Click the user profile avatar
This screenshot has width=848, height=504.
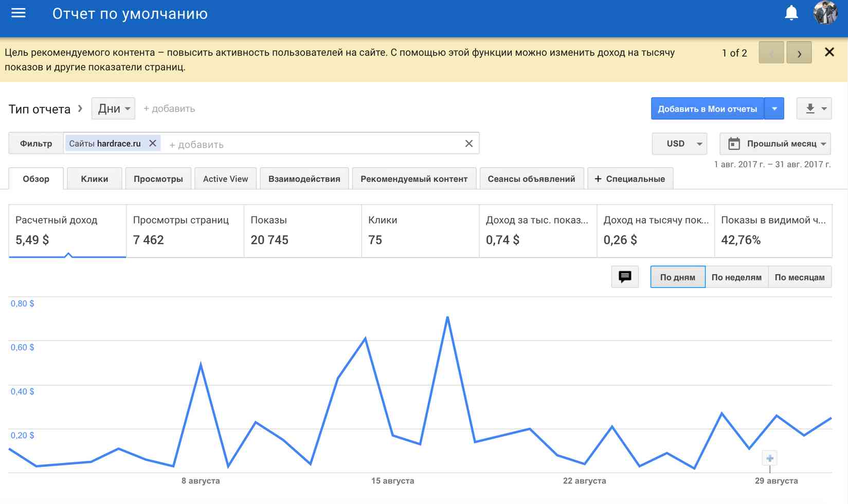[x=825, y=13]
